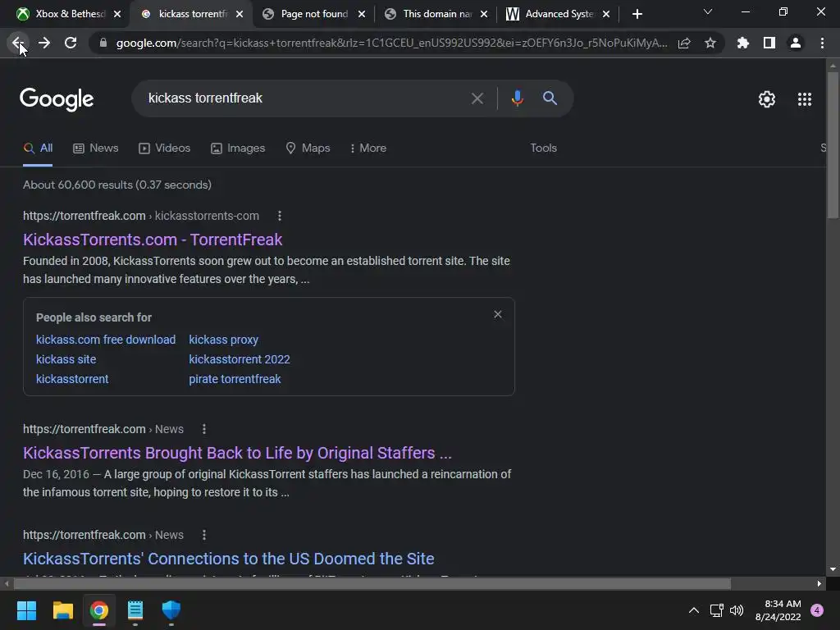This screenshot has height=630, width=840.
Task: Open KickassTorrents' Connections to the US result
Action: point(229,559)
